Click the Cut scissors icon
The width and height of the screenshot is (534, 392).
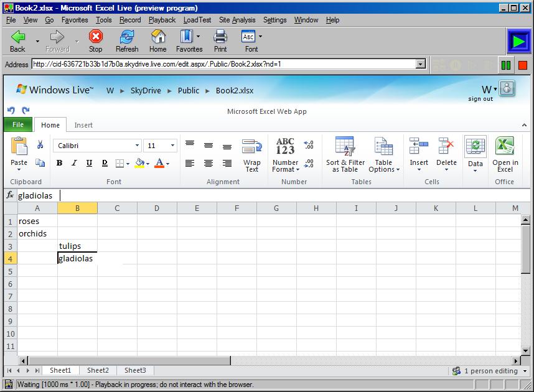pos(40,145)
